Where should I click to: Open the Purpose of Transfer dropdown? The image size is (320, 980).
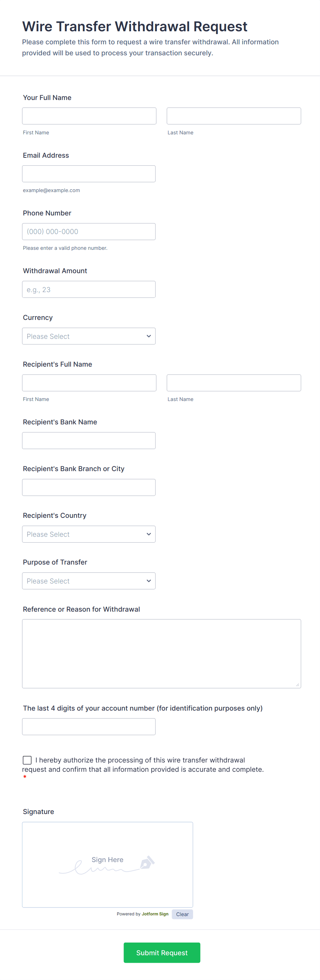click(89, 581)
